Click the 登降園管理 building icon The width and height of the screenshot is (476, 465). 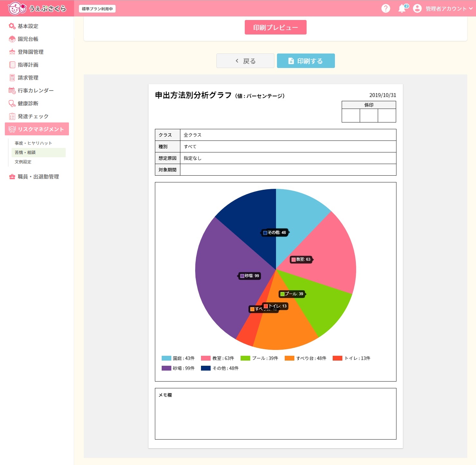12,52
